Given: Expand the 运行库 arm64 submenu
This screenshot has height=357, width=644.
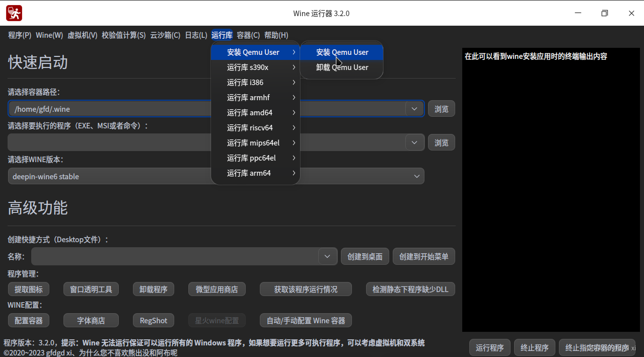Looking at the screenshot, I should (255, 173).
